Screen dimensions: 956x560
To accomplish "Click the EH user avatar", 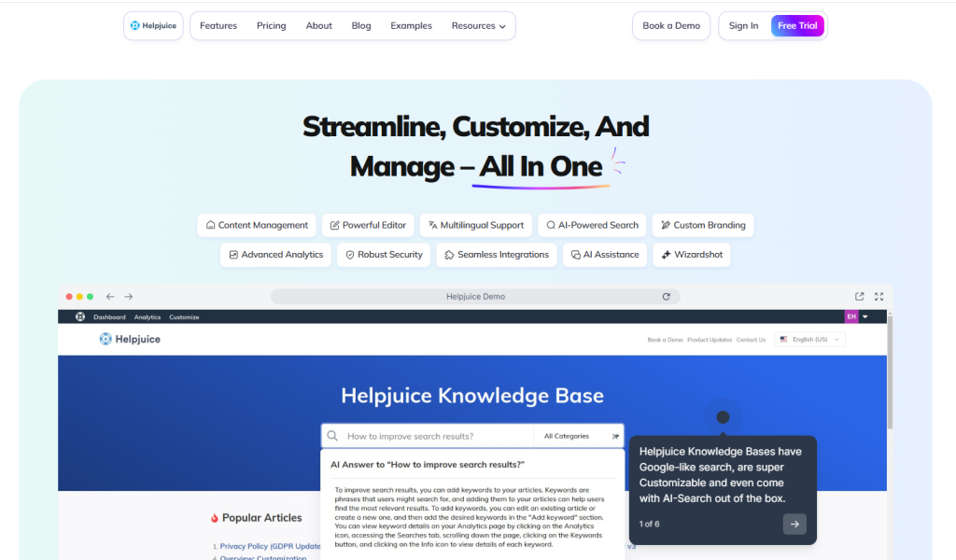I will tap(851, 316).
